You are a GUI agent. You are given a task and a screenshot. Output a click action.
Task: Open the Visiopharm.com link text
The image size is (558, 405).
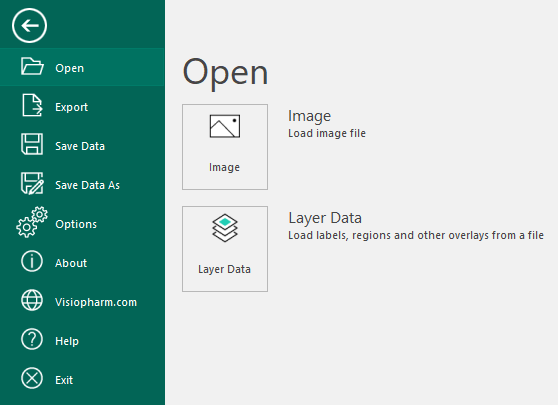coord(96,302)
